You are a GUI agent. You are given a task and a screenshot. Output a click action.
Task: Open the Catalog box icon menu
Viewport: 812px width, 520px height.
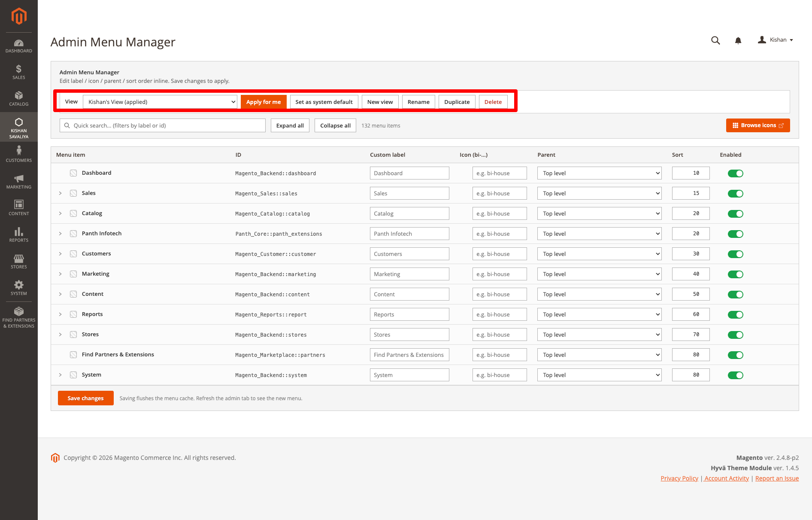pos(19,98)
